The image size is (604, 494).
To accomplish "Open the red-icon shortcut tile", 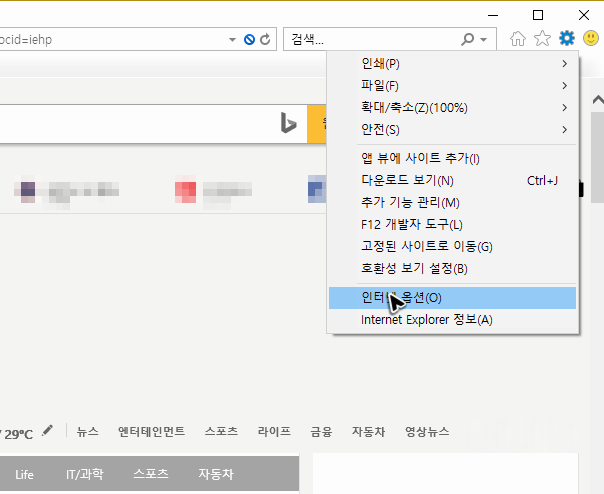I will pos(213,190).
